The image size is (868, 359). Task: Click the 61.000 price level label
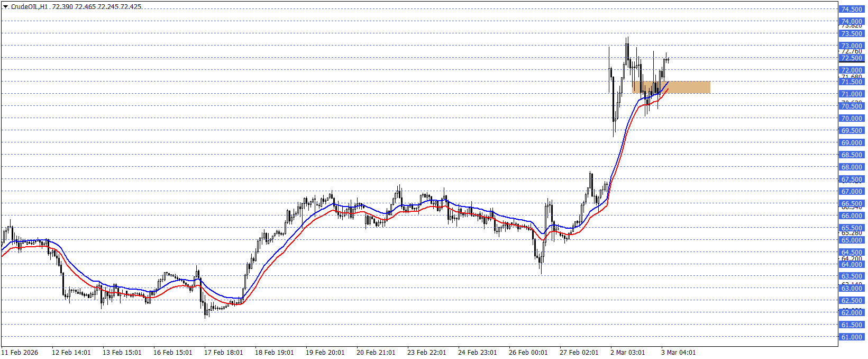[852, 337]
